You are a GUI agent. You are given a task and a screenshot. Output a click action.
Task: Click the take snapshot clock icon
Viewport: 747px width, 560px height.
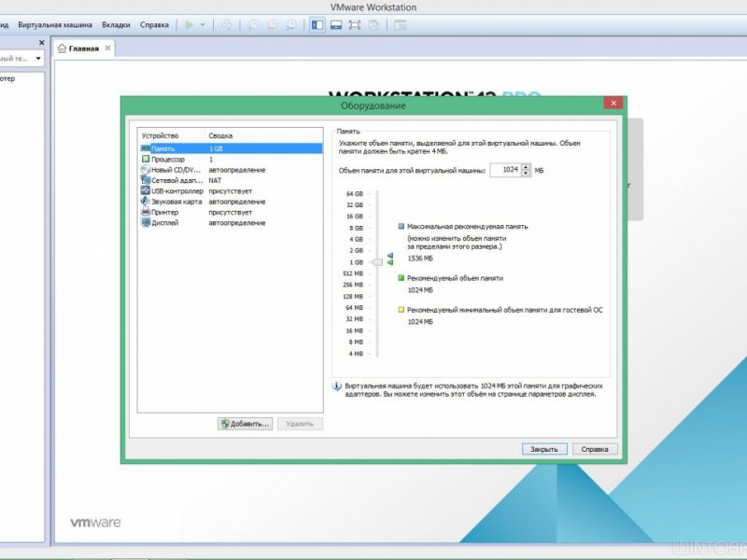coord(253,25)
